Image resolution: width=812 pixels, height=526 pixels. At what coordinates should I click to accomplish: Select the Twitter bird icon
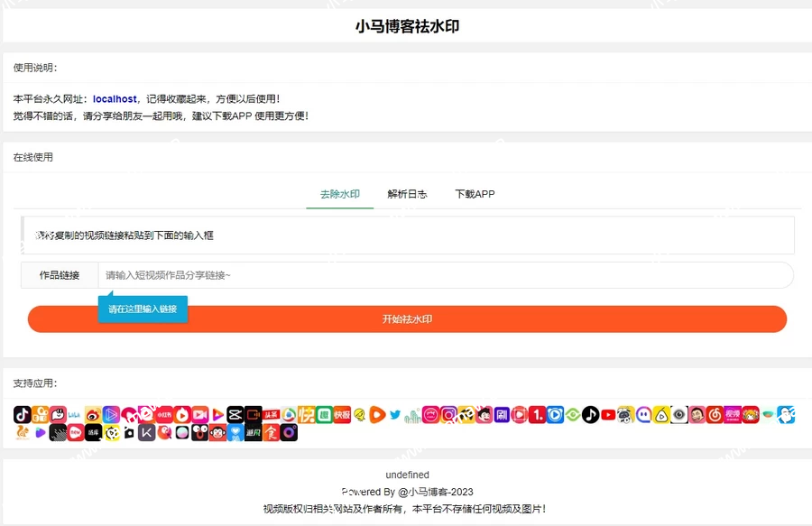pyautogui.click(x=394, y=415)
